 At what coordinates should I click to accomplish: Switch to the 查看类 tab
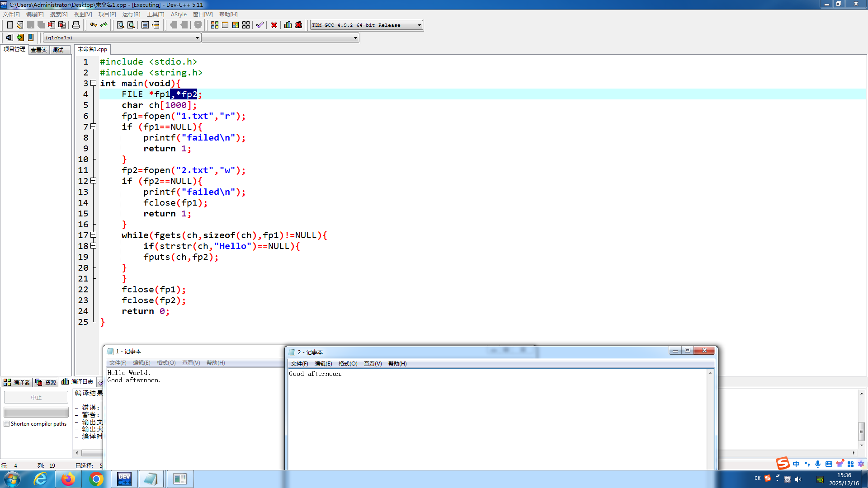point(39,50)
